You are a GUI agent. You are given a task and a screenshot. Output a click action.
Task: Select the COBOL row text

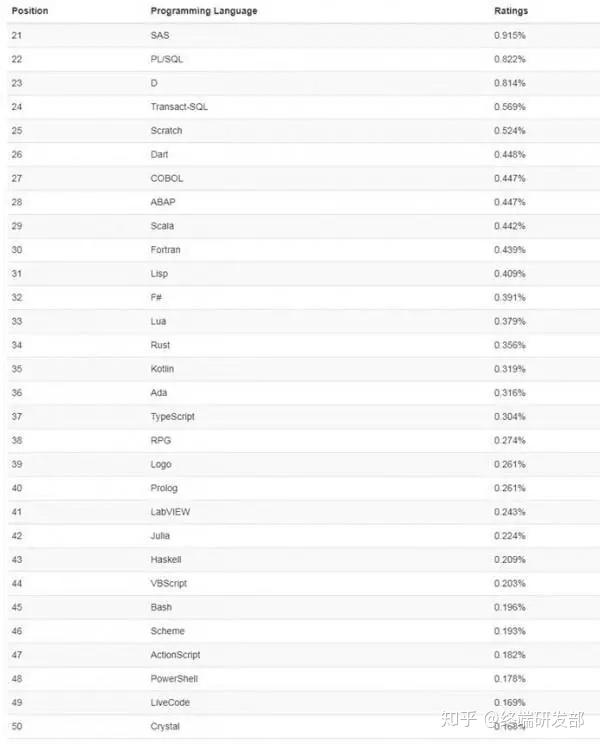[x=167, y=178]
